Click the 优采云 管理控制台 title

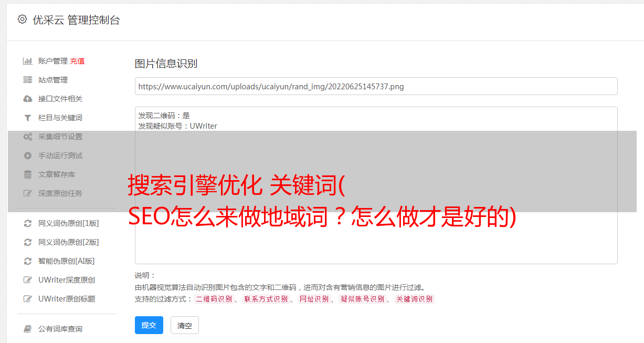click(x=76, y=20)
